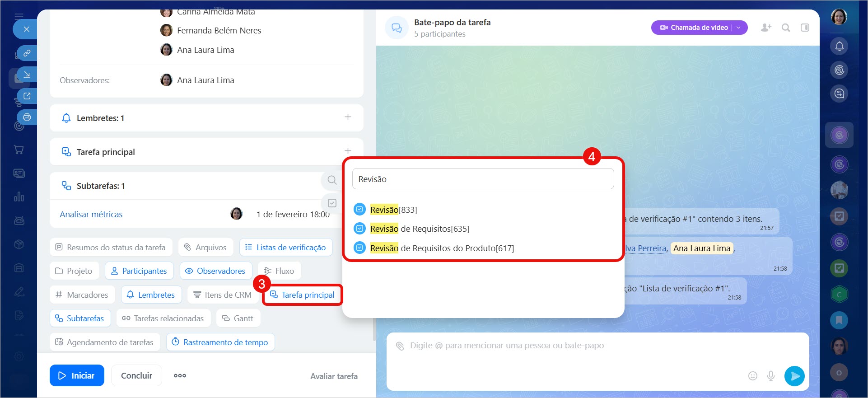Click the parent task search field

pyautogui.click(x=483, y=179)
